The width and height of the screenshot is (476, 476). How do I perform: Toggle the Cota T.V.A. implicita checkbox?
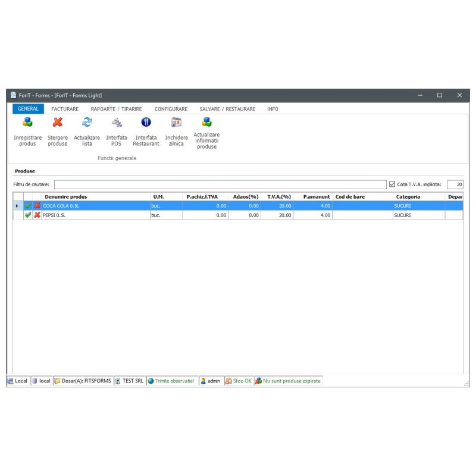[x=392, y=184]
